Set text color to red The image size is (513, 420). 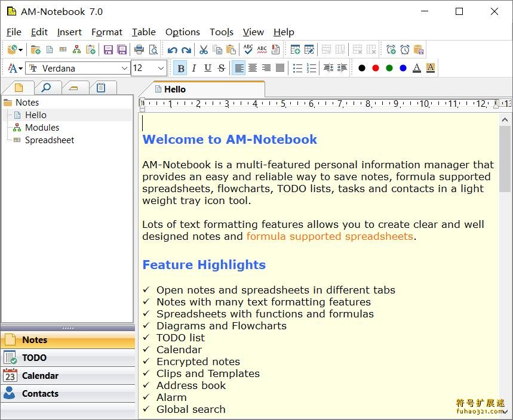(375, 68)
